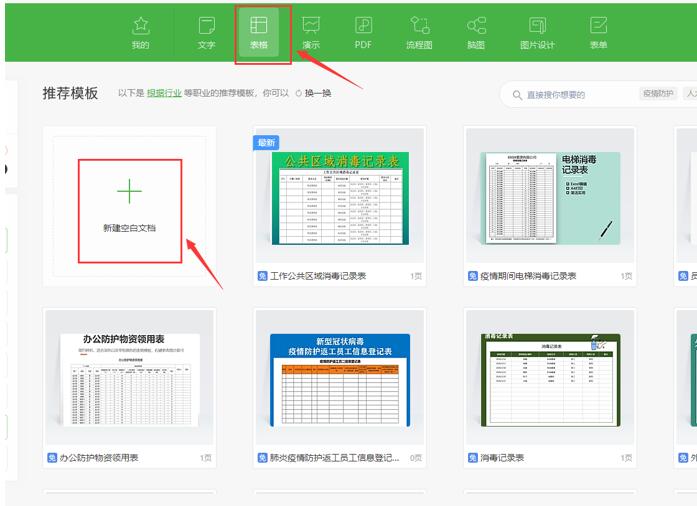Click 新建空白文档 label
Screen dimensions: 697x506
pyautogui.click(x=129, y=228)
